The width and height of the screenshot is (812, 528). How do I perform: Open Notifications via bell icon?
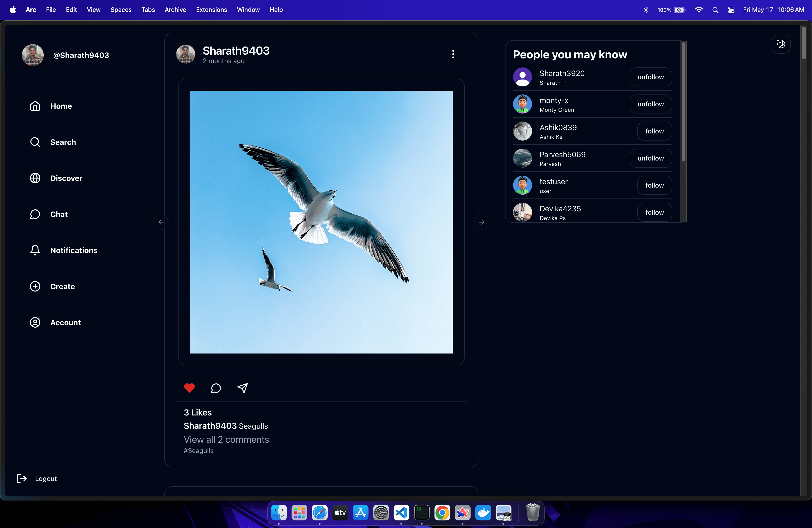(35, 250)
